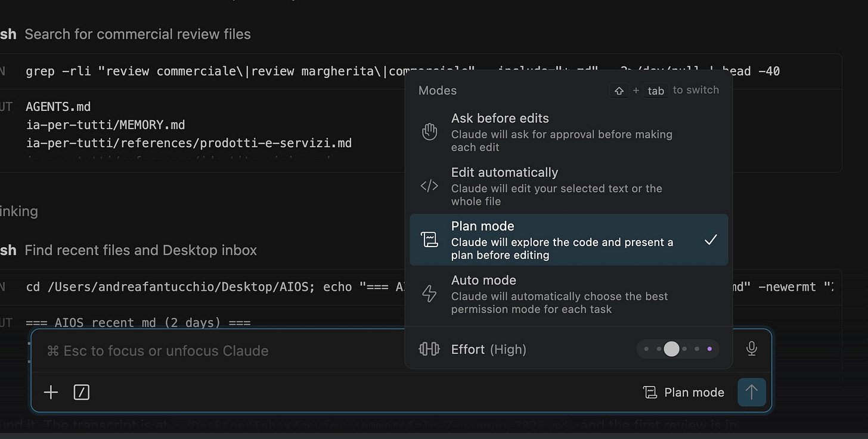Image resolution: width=868 pixels, height=439 pixels.
Task: Click the prodotti-e-servizi.md output line
Action: click(x=189, y=143)
